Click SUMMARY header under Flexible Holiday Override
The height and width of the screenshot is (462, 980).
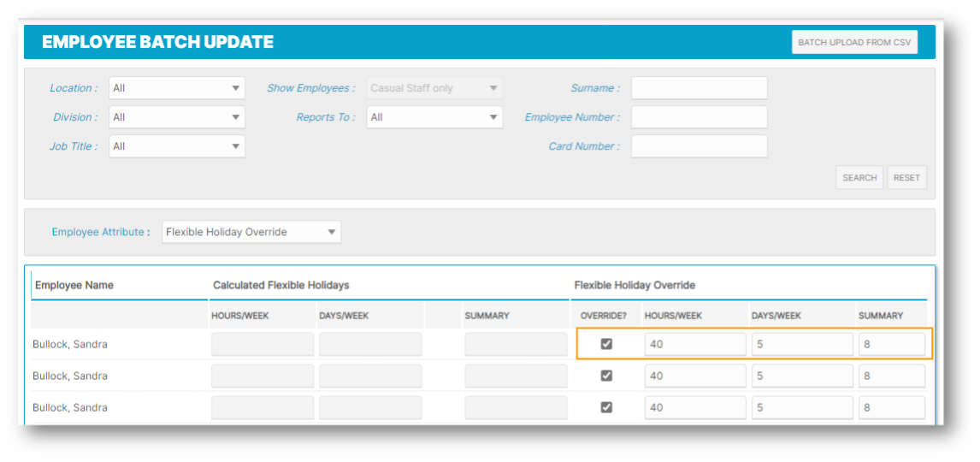[x=881, y=316]
